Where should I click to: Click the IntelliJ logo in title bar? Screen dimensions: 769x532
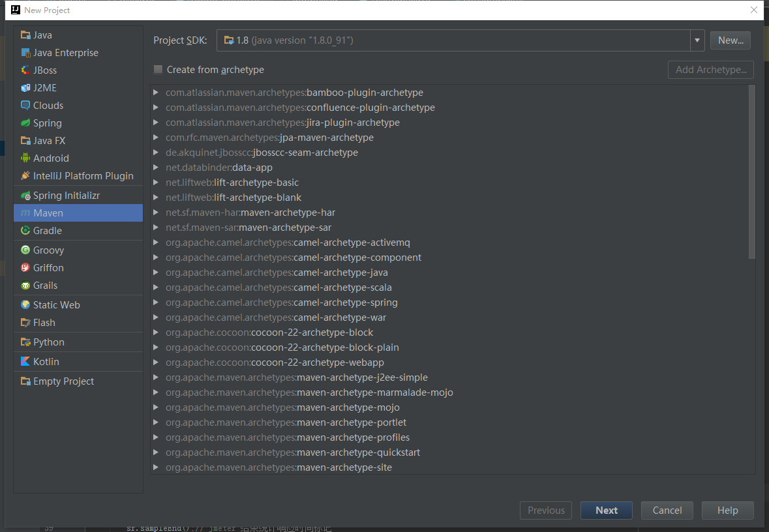[16, 10]
